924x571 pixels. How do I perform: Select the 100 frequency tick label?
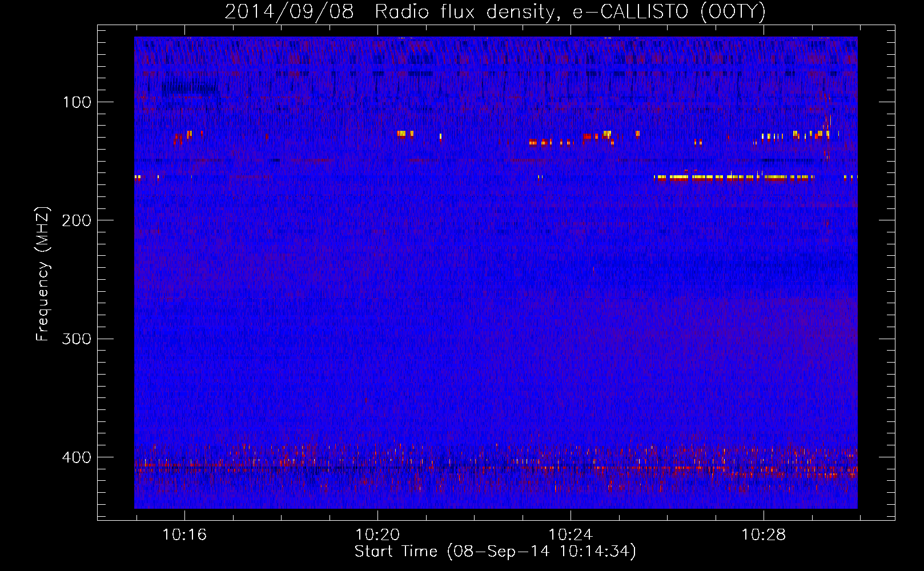point(77,102)
